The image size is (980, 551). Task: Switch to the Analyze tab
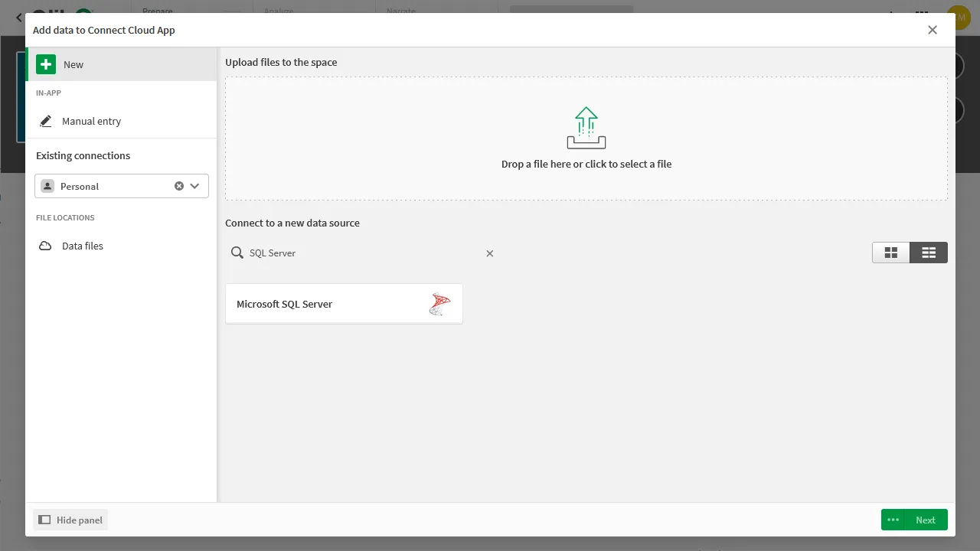click(x=279, y=11)
